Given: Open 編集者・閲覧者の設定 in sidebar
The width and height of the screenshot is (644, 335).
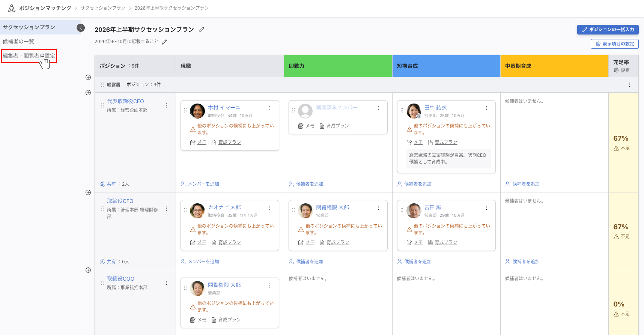Looking at the screenshot, I should coord(29,56).
